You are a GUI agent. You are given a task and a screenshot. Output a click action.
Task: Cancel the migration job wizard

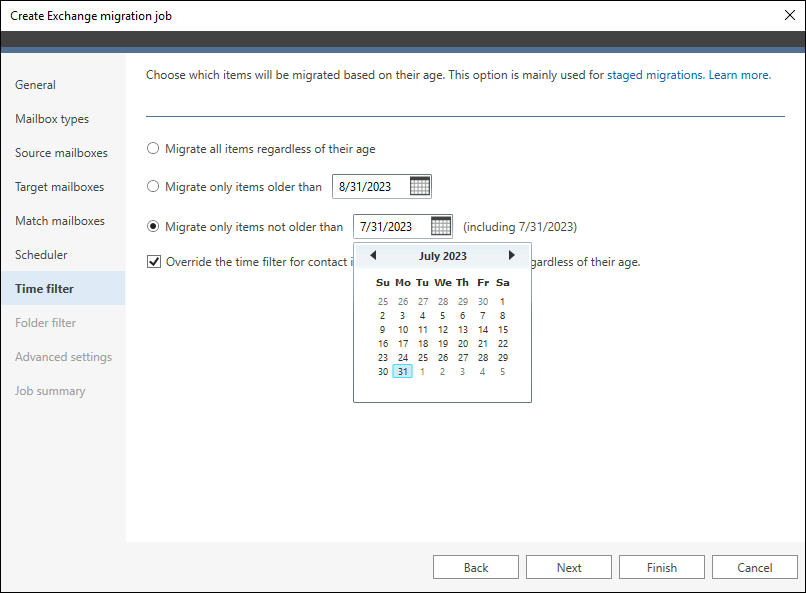(x=755, y=567)
